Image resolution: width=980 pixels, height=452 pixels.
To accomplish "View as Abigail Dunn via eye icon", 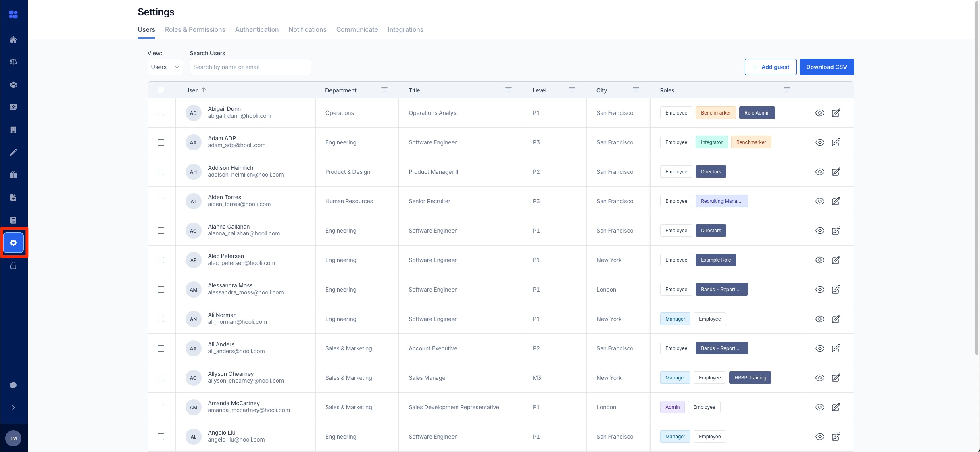I will [820, 113].
